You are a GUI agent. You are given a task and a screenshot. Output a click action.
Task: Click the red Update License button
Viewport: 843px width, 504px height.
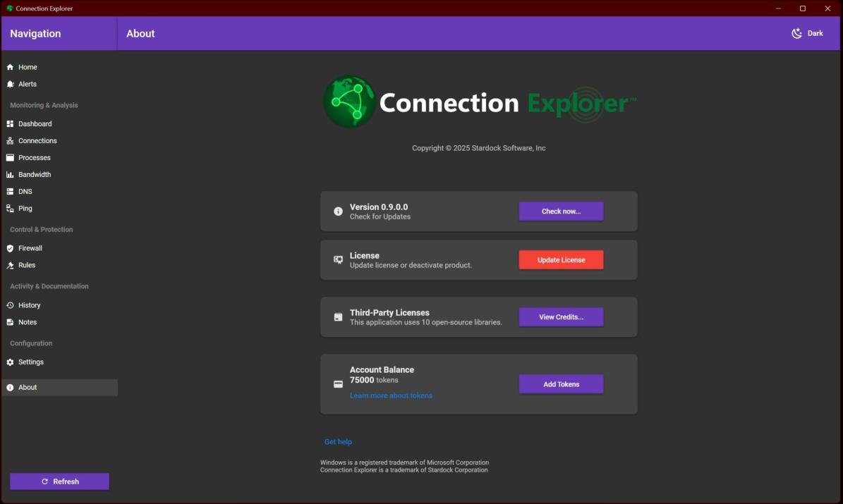pyautogui.click(x=561, y=260)
